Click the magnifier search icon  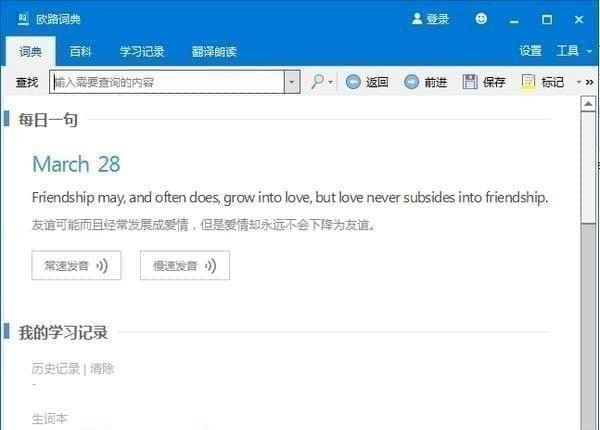coord(317,81)
